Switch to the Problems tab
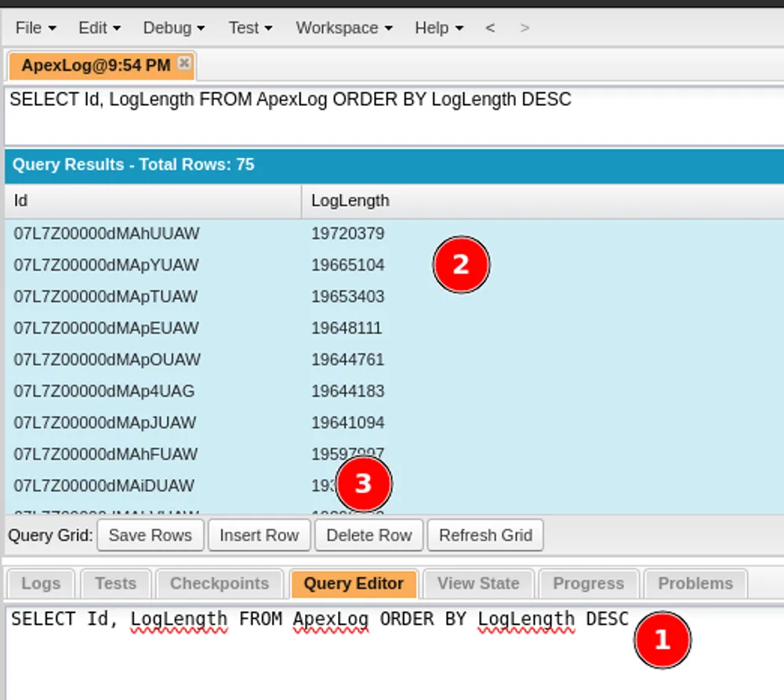This screenshot has height=700, width=784. click(x=695, y=583)
